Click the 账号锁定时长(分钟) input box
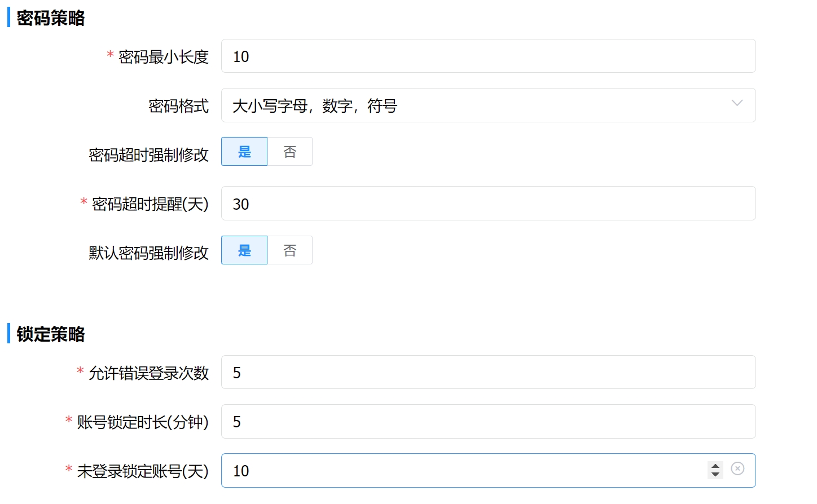The height and width of the screenshot is (504, 817). pos(488,422)
